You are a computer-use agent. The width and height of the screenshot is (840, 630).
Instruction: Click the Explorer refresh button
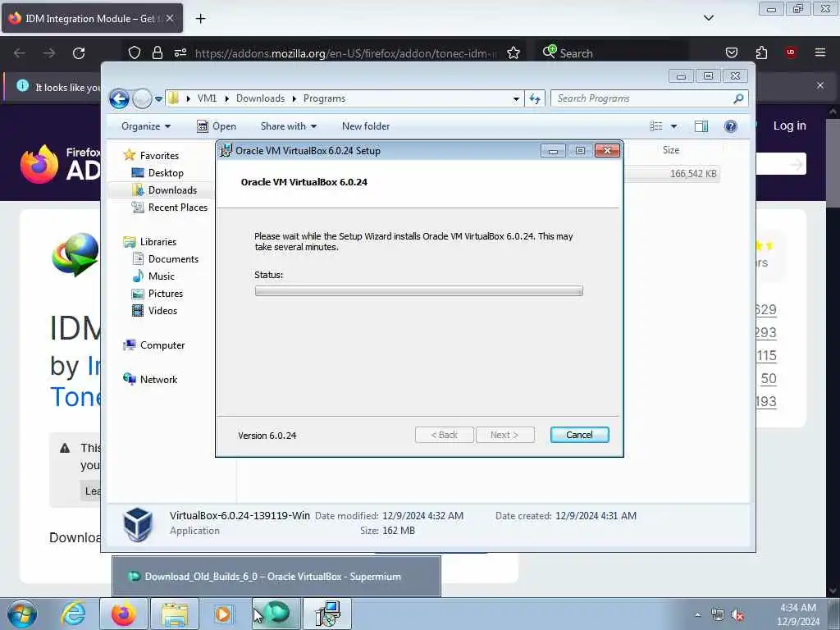[x=535, y=98]
